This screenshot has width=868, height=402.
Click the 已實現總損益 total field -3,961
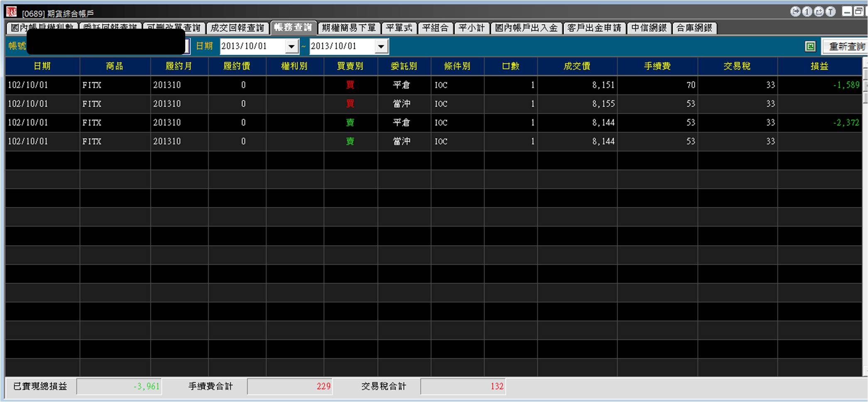[x=119, y=387]
